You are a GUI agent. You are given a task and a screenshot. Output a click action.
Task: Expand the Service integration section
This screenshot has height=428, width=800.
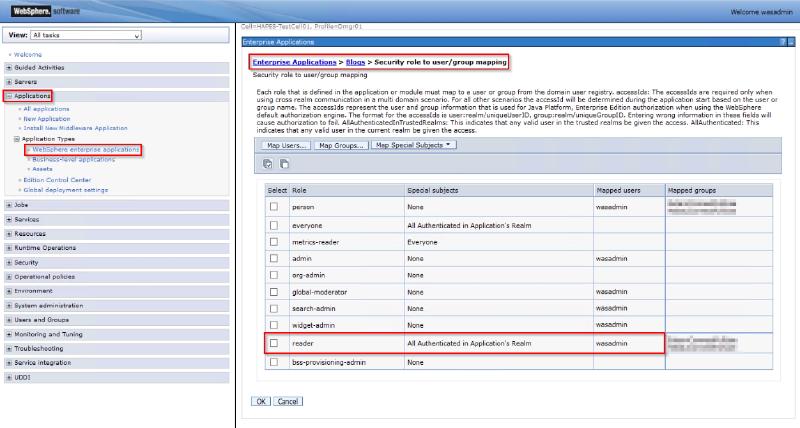pos(9,363)
